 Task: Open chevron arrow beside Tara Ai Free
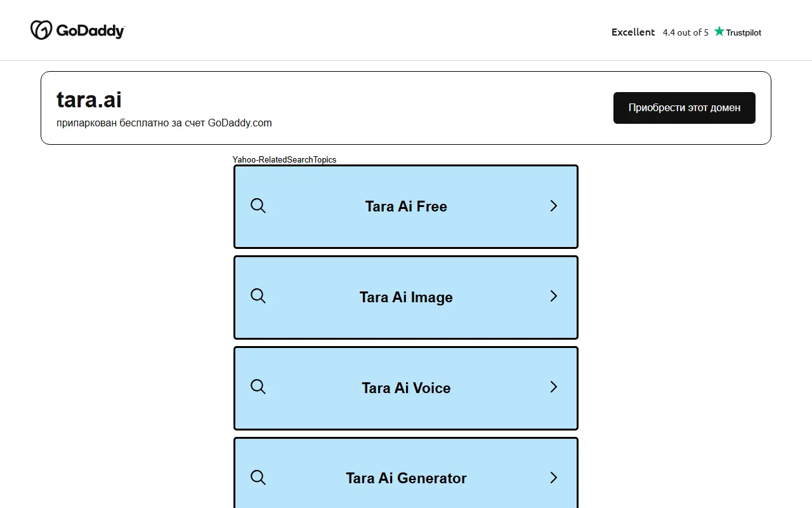[554, 206]
